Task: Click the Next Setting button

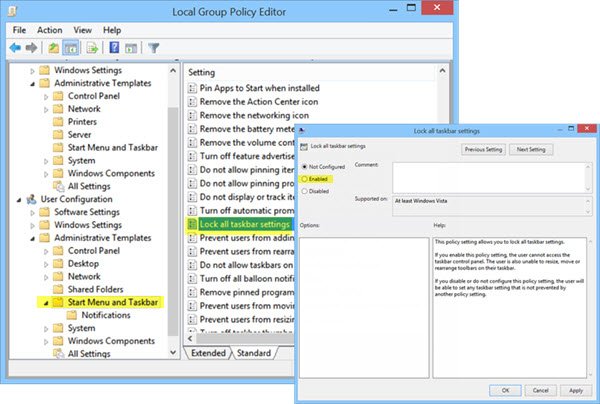Action: tap(531, 150)
